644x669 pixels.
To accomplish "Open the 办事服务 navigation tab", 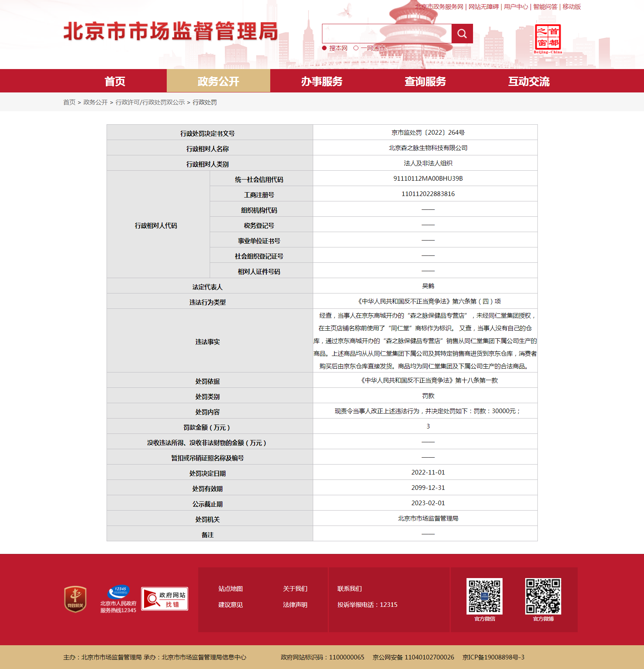I will (322, 81).
